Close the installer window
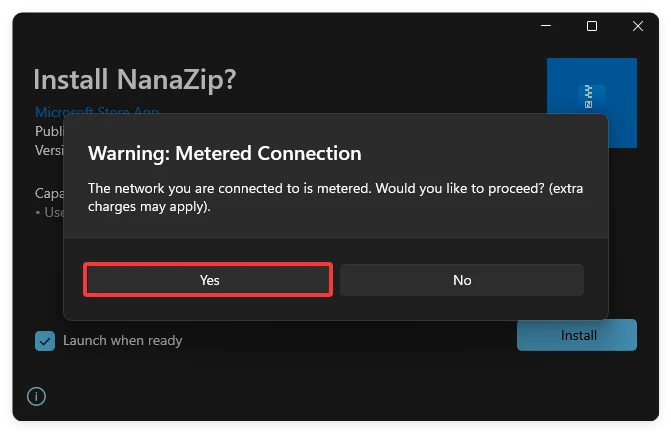Viewport: 671px width, 433px height. 638,26
